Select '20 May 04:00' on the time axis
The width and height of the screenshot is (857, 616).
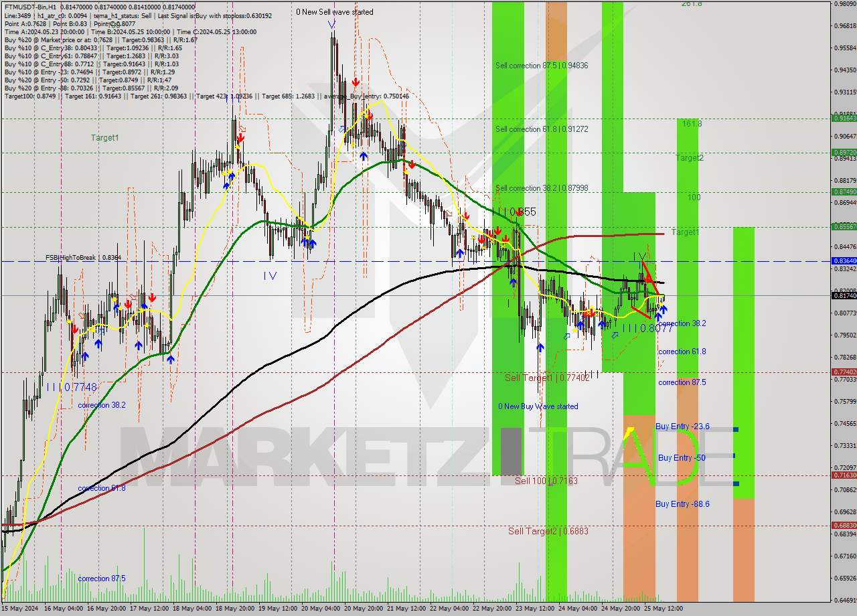click(x=321, y=609)
